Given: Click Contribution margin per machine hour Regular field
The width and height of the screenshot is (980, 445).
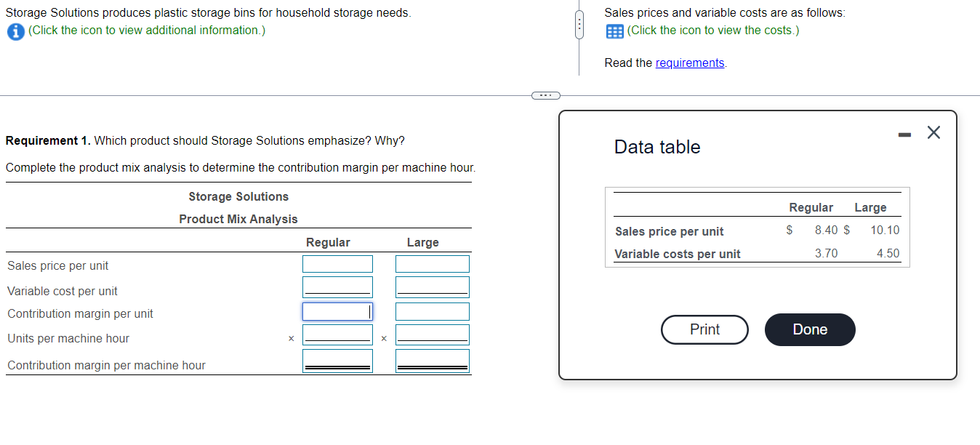Looking at the screenshot, I should [x=337, y=359].
